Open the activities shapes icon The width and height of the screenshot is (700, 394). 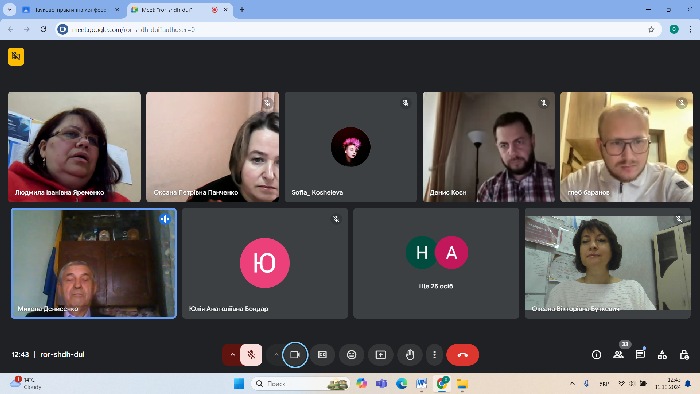[662, 354]
